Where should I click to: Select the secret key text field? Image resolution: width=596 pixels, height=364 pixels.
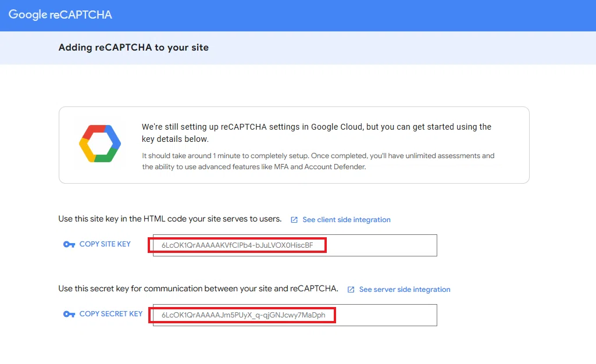pyautogui.click(x=295, y=315)
